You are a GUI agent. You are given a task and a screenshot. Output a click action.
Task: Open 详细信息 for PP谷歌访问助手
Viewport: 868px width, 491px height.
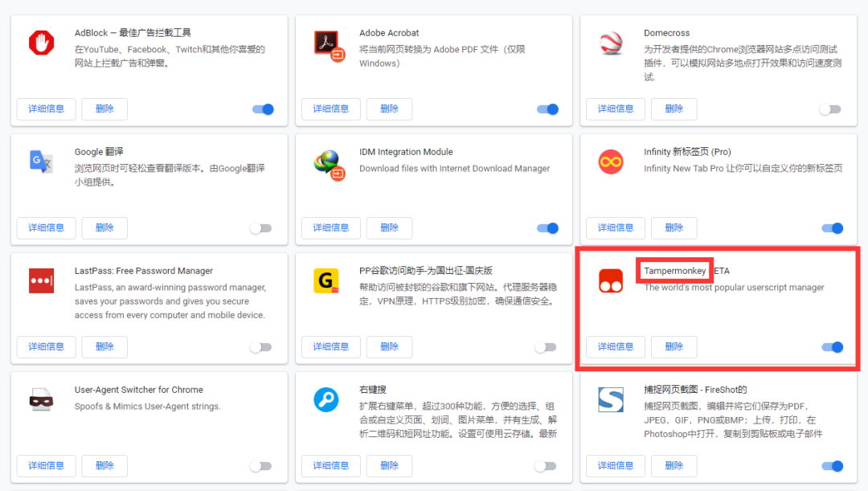[x=331, y=347]
